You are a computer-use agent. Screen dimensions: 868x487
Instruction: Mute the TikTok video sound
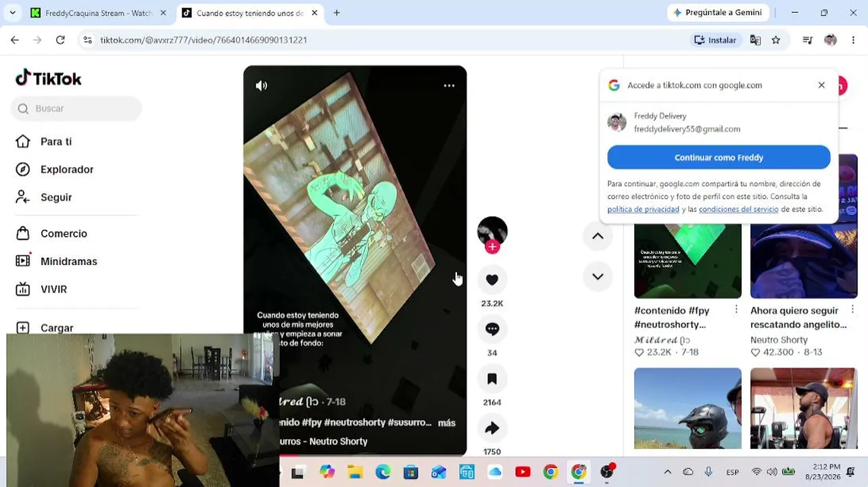pyautogui.click(x=262, y=86)
